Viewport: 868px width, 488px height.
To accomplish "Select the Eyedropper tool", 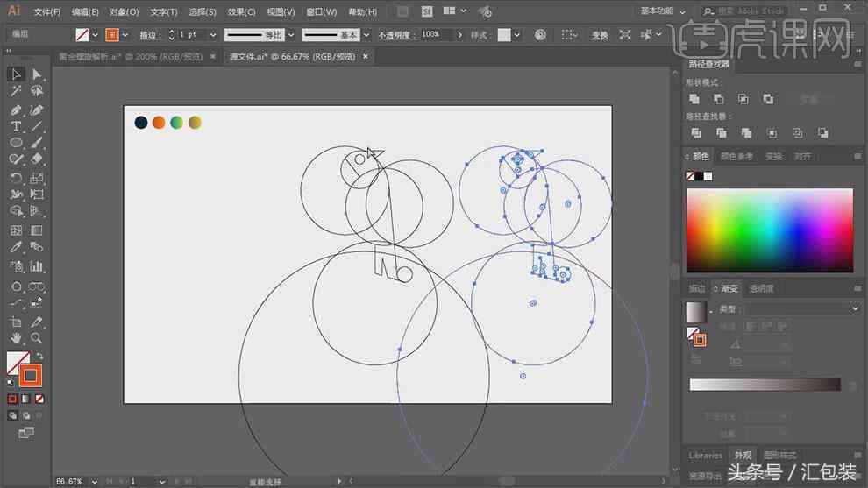I will coord(16,247).
